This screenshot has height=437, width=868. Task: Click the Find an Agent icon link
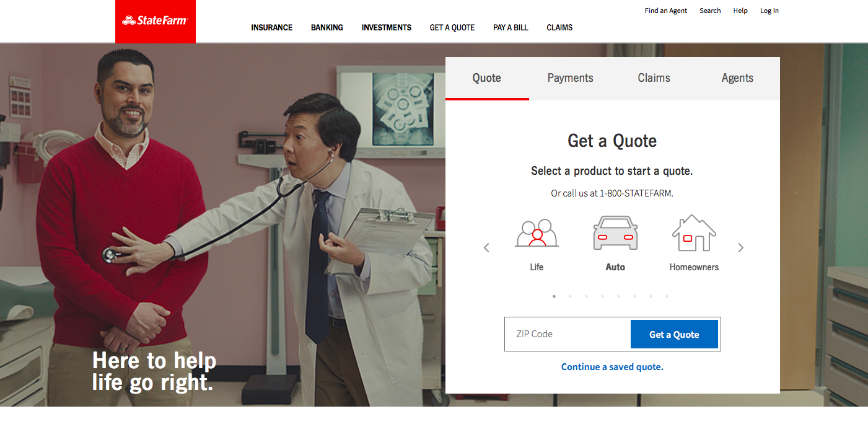(665, 11)
